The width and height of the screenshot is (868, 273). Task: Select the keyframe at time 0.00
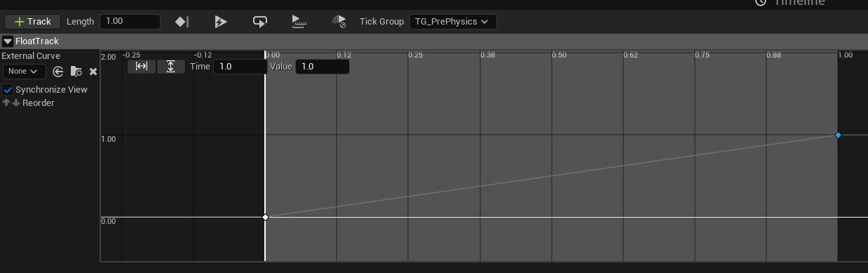pos(265,217)
